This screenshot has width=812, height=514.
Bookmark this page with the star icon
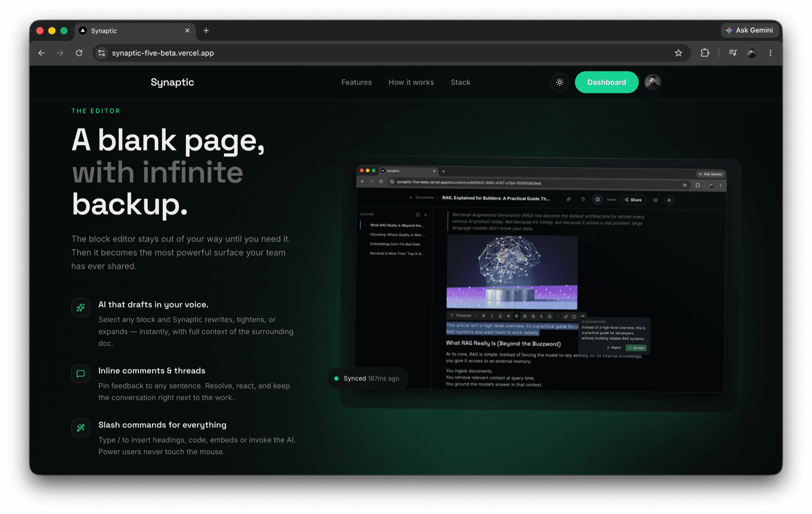tap(679, 53)
